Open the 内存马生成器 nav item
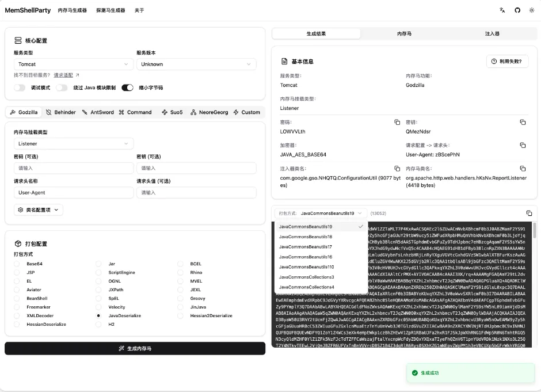Viewport: 541px width, 392px height. pyautogui.click(x=72, y=10)
